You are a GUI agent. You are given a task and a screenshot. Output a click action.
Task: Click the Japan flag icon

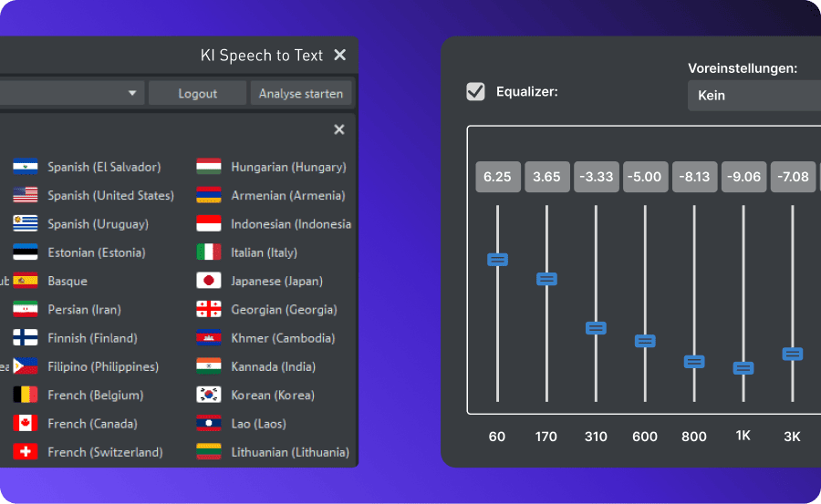click(209, 281)
